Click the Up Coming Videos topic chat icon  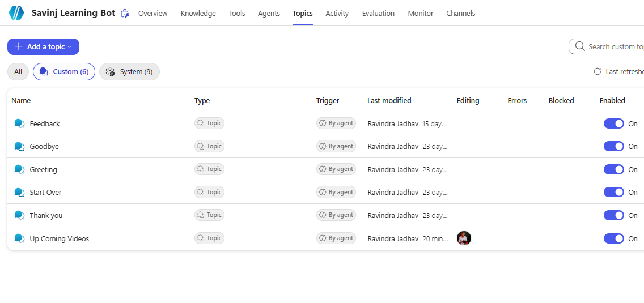pyautogui.click(x=19, y=238)
